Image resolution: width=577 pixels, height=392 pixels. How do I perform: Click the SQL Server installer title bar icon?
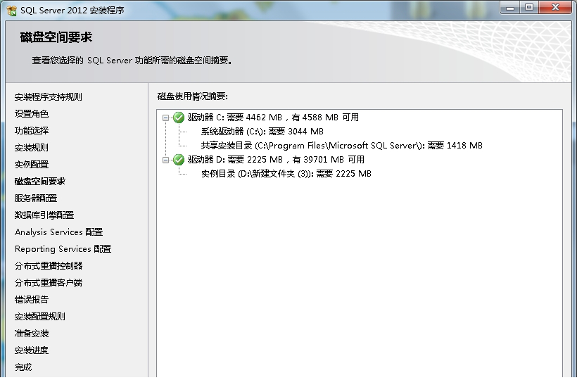coord(12,11)
